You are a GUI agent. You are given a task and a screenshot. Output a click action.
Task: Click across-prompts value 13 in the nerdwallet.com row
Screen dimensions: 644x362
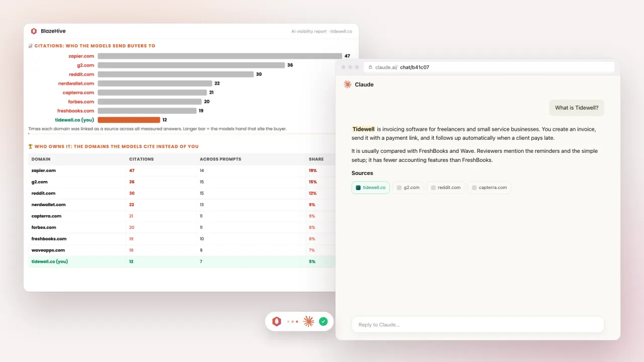pyautogui.click(x=202, y=205)
